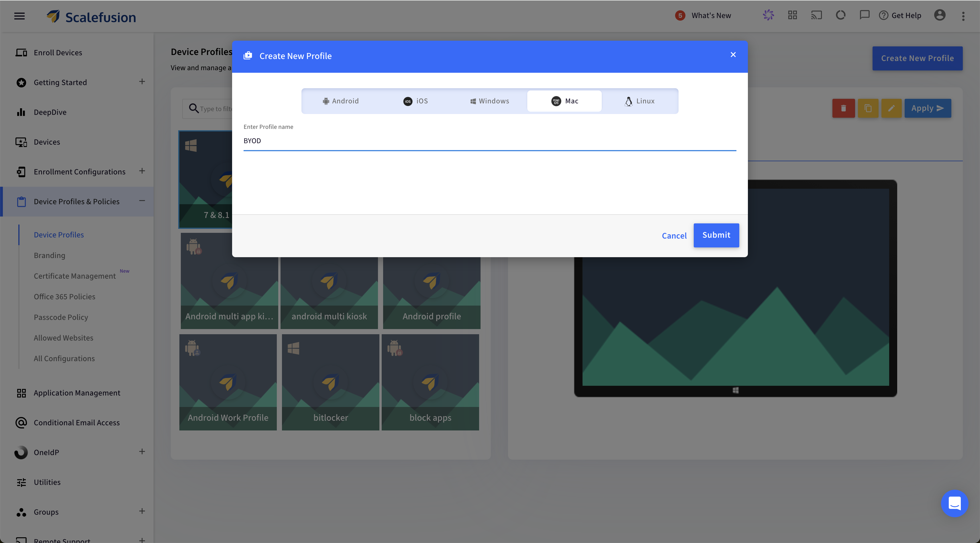Click the Scalefusion logo
This screenshot has height=543, width=980.
point(91,17)
